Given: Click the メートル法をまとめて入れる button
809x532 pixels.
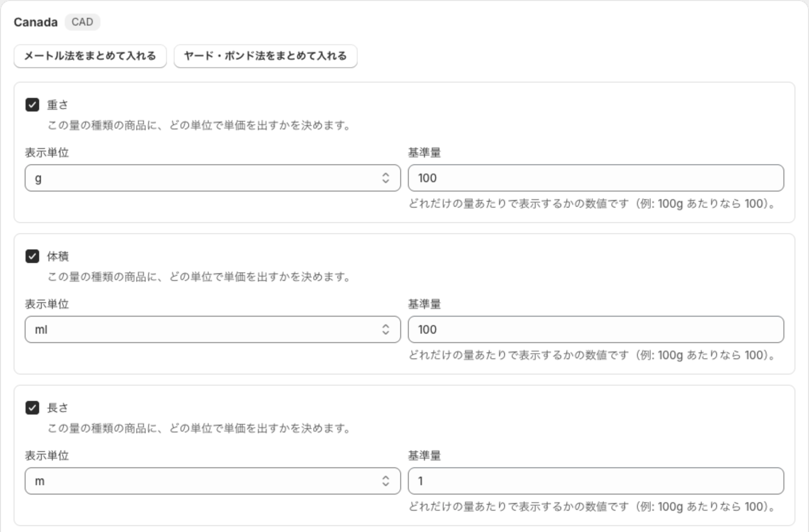Looking at the screenshot, I should 90,56.
